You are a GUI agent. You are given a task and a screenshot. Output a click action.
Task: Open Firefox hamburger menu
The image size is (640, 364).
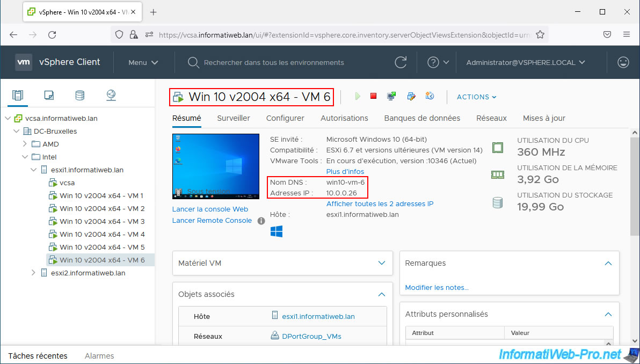click(627, 35)
